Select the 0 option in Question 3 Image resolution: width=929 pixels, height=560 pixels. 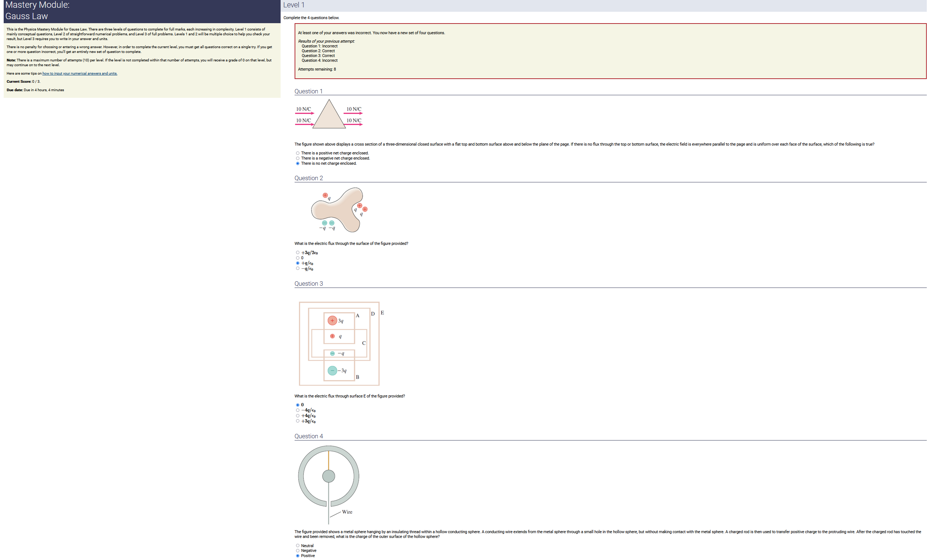click(298, 405)
